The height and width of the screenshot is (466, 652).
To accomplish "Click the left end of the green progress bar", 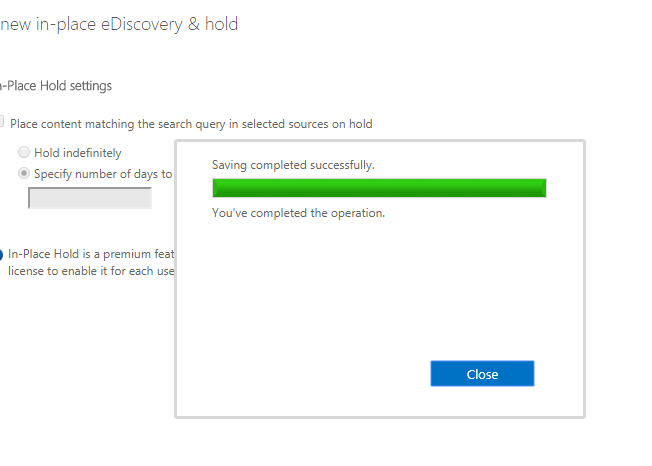I will point(216,188).
